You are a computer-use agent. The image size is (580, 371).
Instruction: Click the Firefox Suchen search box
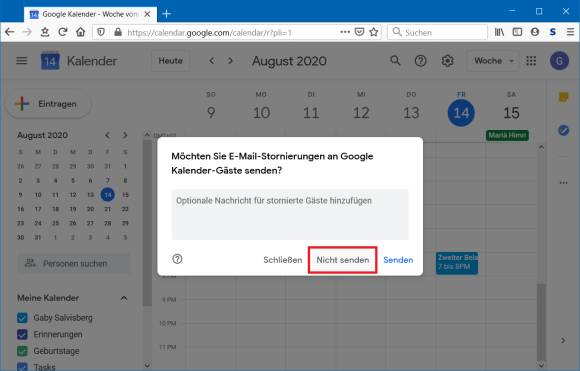(438, 32)
